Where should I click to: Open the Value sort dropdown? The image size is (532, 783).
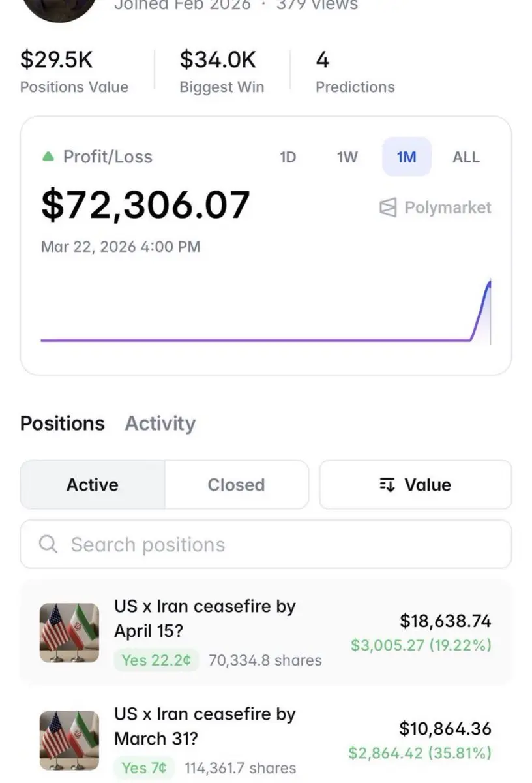[415, 485]
